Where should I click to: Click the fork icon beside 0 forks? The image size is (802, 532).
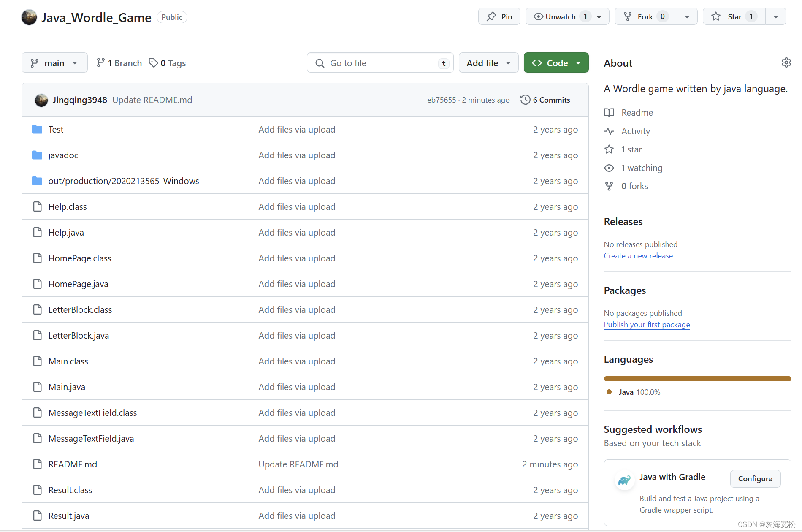609,186
